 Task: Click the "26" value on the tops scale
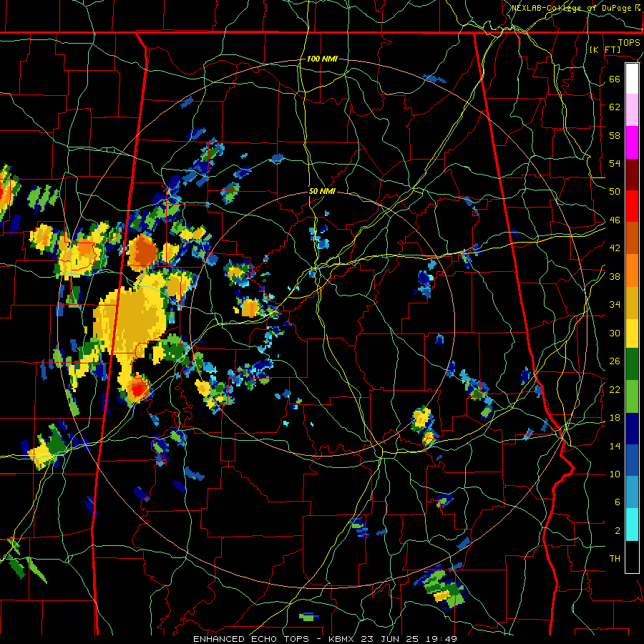[615, 361]
